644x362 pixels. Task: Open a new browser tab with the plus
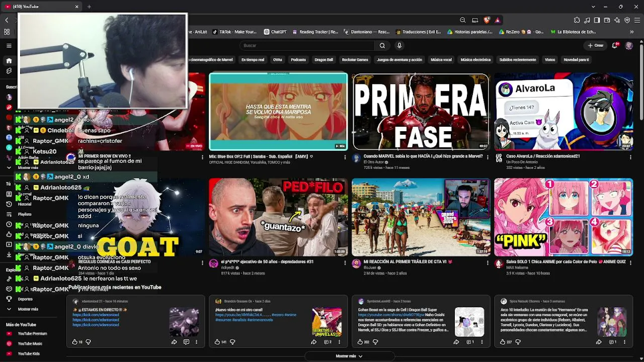point(89,7)
